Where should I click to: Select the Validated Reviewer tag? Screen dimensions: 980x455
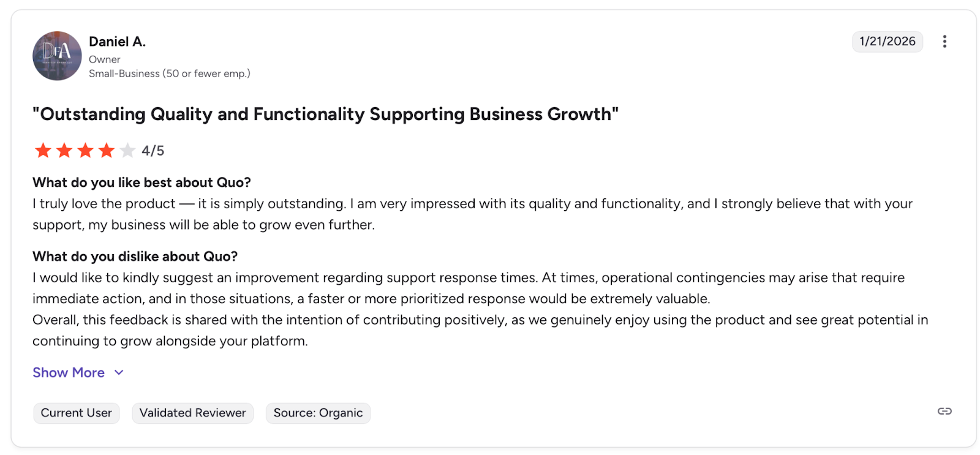(192, 413)
